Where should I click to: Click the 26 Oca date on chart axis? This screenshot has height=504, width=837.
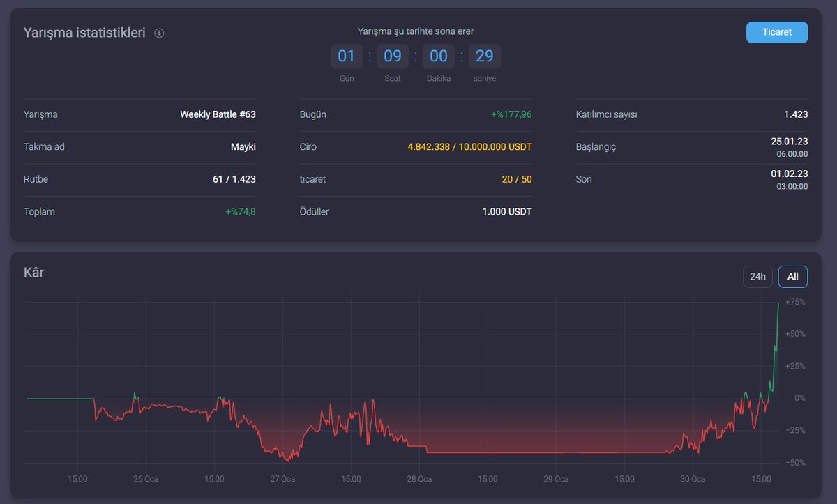(x=146, y=479)
